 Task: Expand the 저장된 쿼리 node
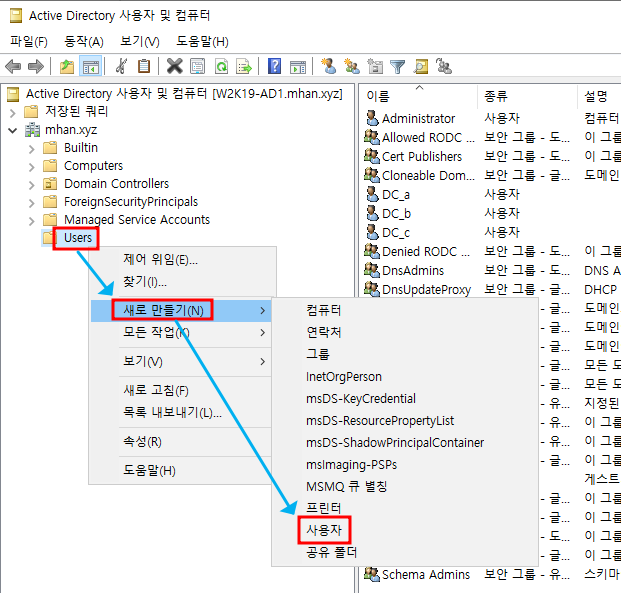pos(13,113)
